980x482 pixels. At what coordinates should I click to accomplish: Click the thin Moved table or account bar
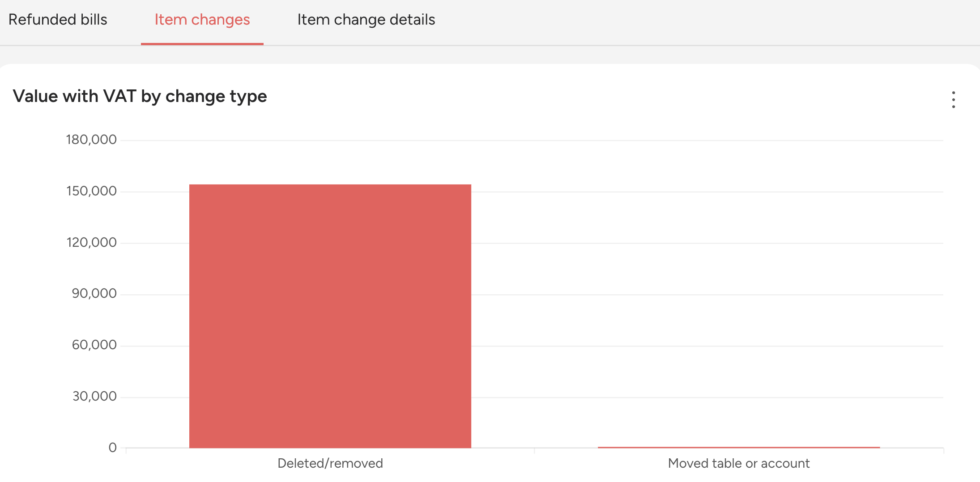click(739, 447)
